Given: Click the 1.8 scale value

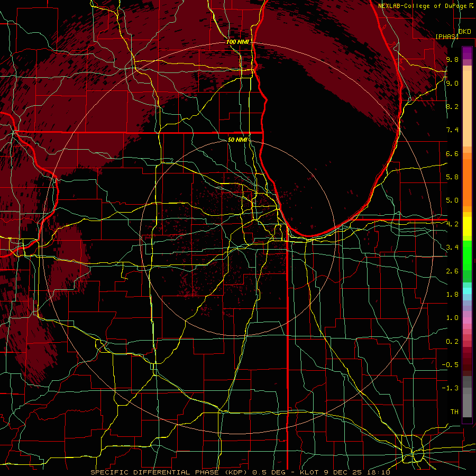Looking at the screenshot, I should click(452, 295).
